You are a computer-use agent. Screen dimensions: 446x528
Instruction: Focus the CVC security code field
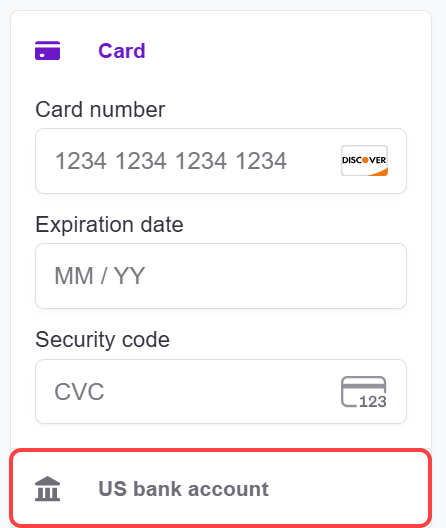tap(221, 391)
